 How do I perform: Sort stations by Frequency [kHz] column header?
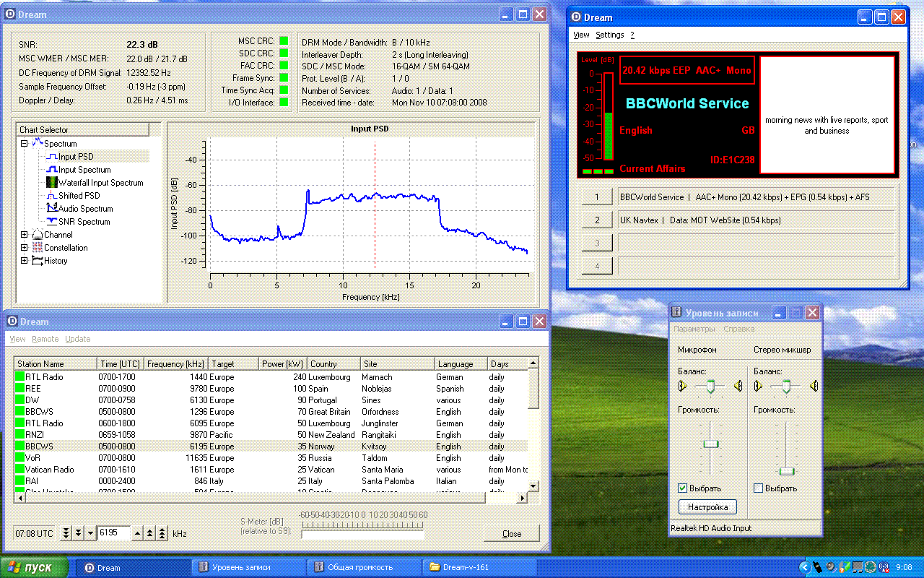click(175, 364)
